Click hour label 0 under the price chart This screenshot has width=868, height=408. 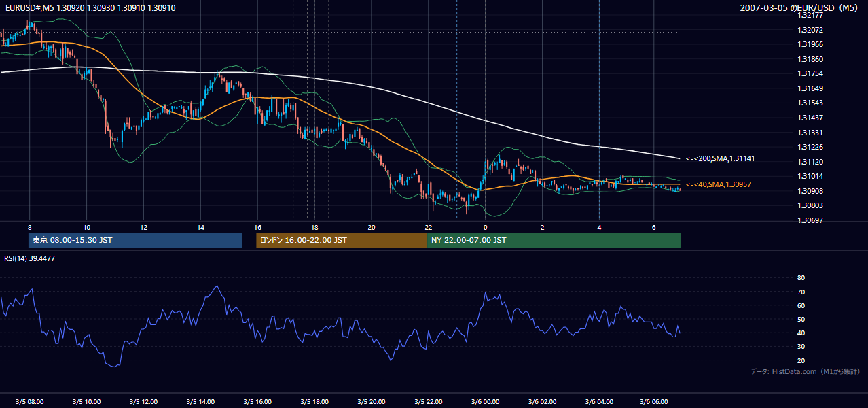tap(485, 227)
